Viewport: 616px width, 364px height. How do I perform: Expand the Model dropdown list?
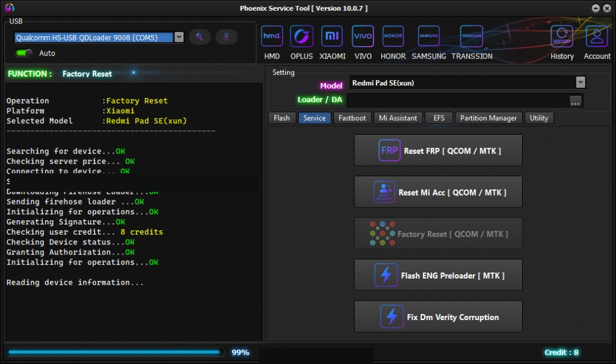(581, 82)
